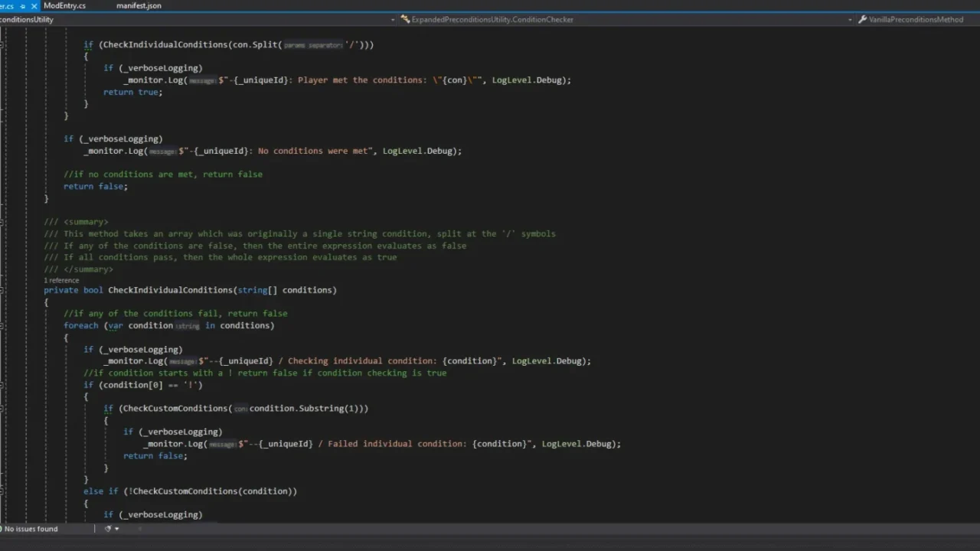Click the closing </summary> doc tag
Viewport: 980px width, 551px height.
(88, 269)
